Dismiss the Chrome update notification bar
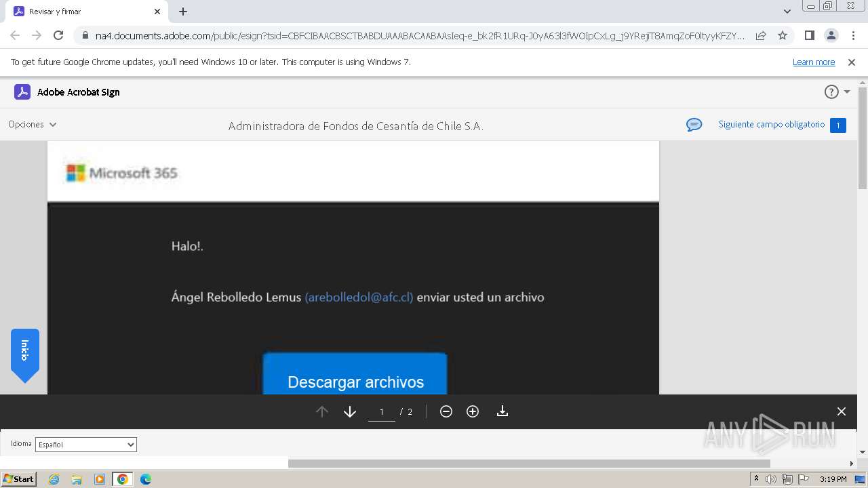Image resolution: width=868 pixels, height=488 pixels. click(x=852, y=62)
